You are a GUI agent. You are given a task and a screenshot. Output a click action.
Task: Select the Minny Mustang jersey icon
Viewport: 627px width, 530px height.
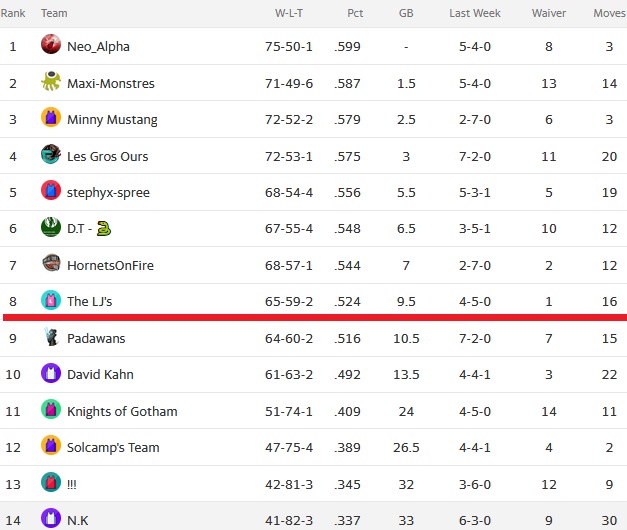(x=51, y=117)
